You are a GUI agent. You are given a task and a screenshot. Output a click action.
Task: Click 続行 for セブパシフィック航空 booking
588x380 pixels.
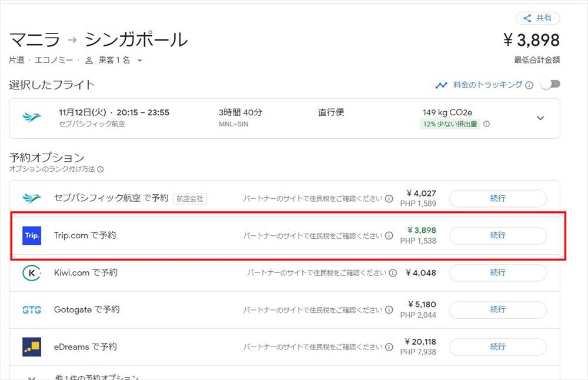(x=497, y=199)
